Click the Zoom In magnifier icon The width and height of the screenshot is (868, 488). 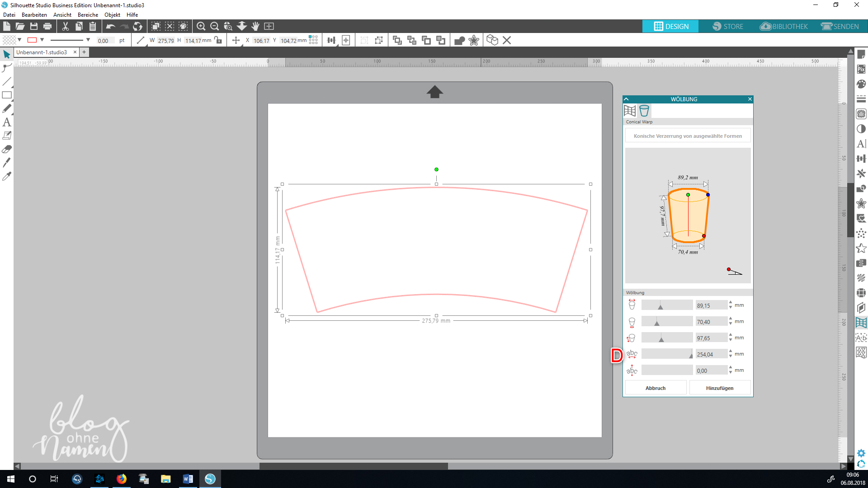coord(201,26)
